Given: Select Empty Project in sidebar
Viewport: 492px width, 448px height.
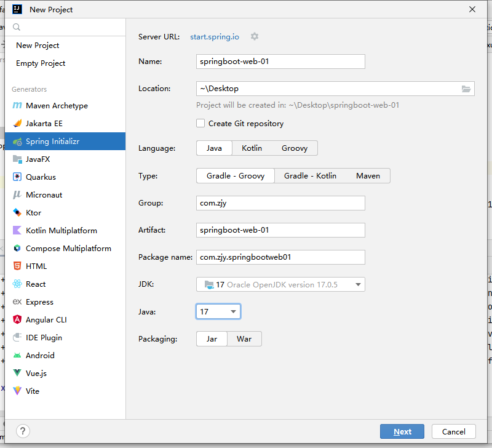Looking at the screenshot, I should (x=41, y=63).
